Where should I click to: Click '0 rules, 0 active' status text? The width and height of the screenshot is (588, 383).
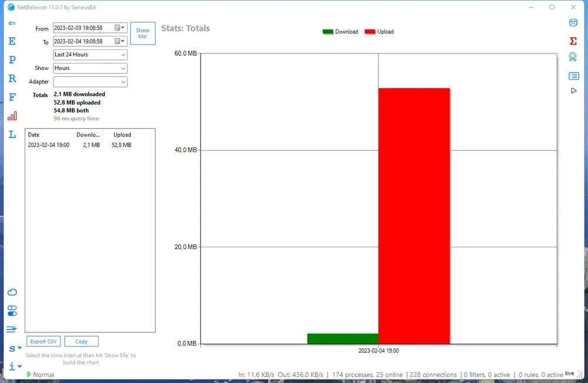point(541,375)
